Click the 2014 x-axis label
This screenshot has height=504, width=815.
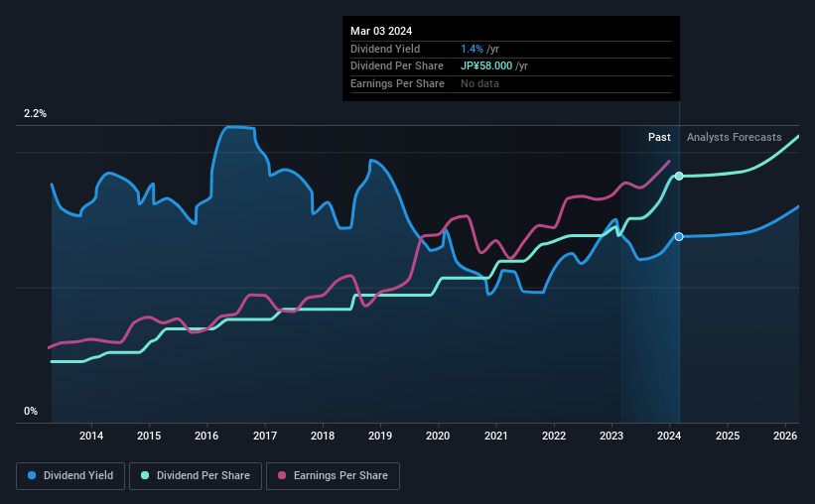[x=91, y=436]
